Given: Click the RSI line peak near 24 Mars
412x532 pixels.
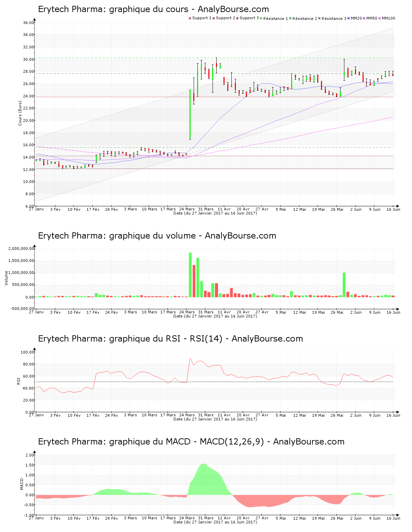Looking at the screenshot, I should click(190, 359).
